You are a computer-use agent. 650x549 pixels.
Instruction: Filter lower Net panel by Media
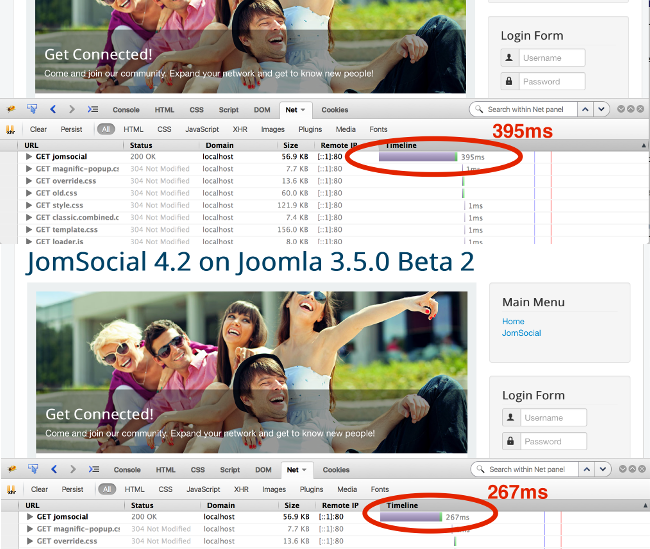(347, 489)
